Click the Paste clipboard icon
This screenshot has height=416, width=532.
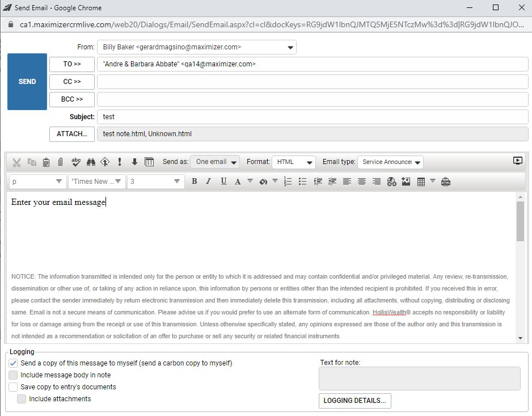[x=46, y=162]
